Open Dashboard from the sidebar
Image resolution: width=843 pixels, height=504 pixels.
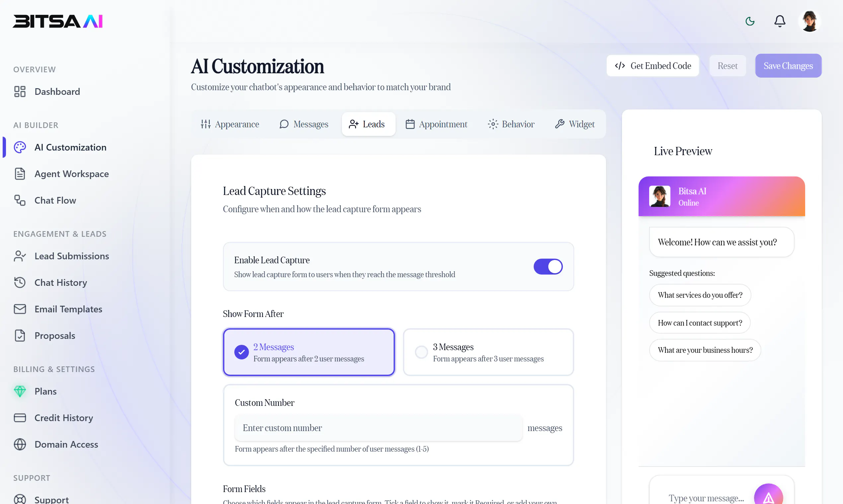[x=47, y=92]
